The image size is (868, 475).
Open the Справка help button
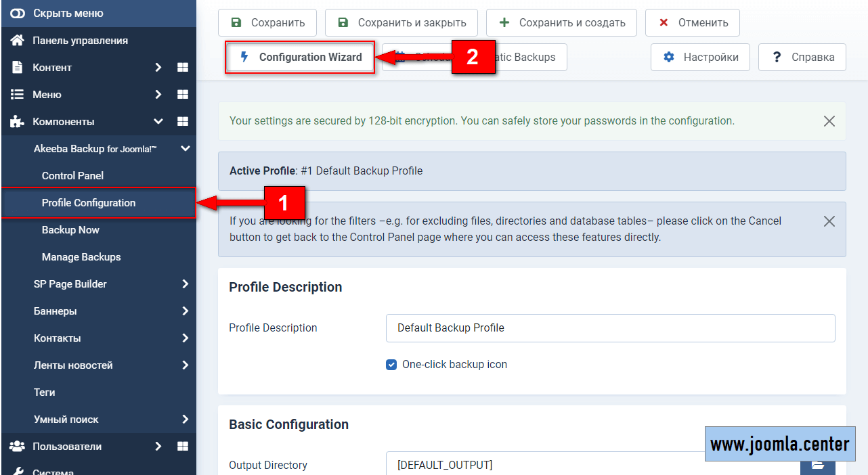pyautogui.click(x=802, y=58)
